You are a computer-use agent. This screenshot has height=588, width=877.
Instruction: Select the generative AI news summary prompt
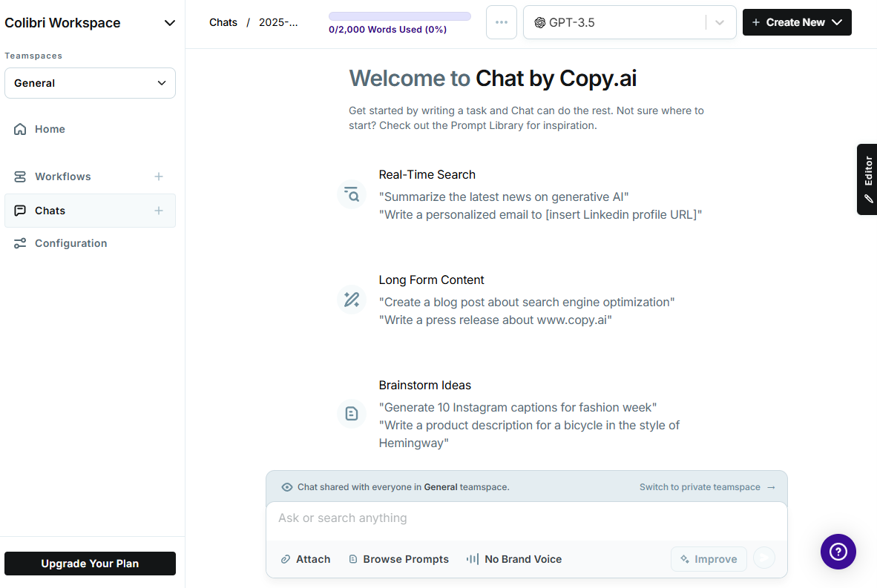point(503,196)
